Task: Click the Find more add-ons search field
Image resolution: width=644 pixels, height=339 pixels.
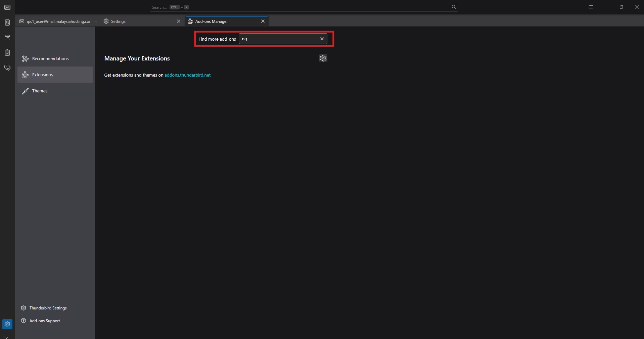Action: pyautogui.click(x=278, y=39)
